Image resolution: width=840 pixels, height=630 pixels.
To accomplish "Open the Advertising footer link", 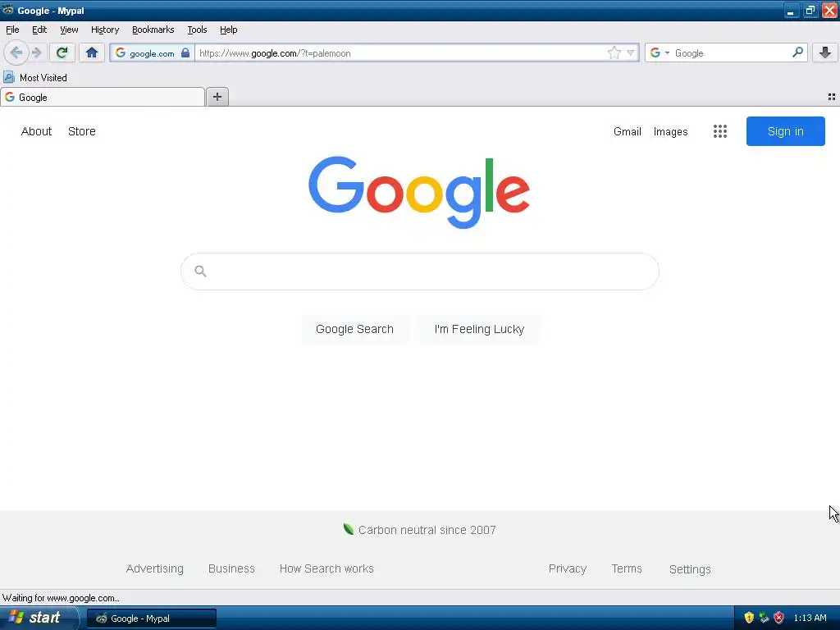I will click(155, 568).
